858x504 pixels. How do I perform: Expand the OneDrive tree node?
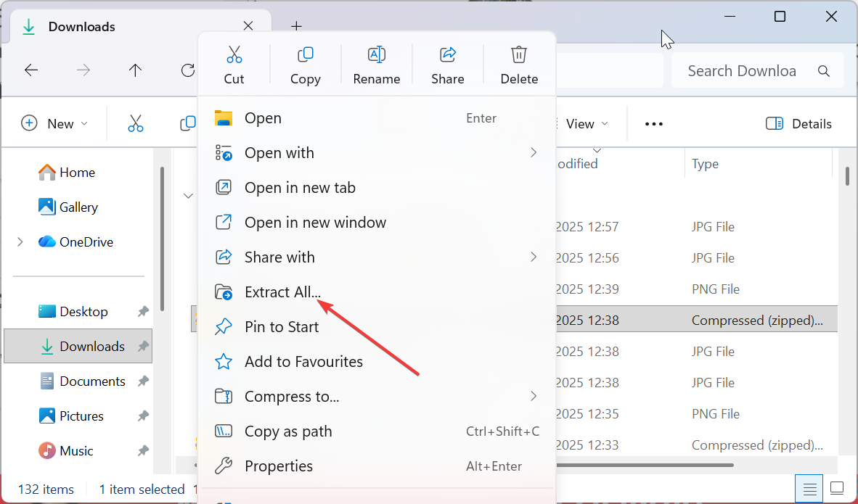pos(20,242)
